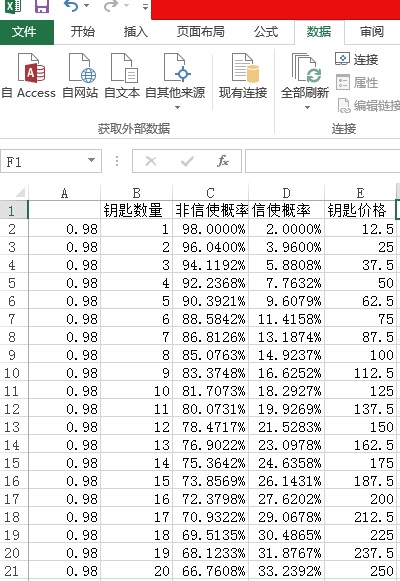Select the 数据 ribbon tab
400x581 pixels.
pos(319,32)
